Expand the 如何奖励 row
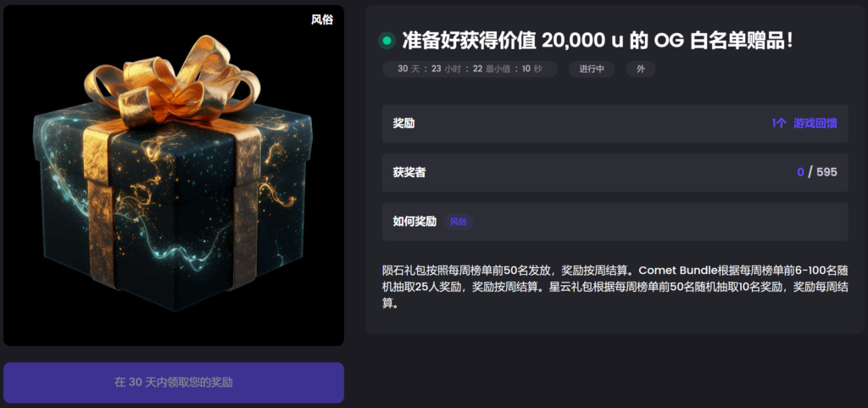Image resolution: width=868 pixels, height=408 pixels. [x=615, y=222]
